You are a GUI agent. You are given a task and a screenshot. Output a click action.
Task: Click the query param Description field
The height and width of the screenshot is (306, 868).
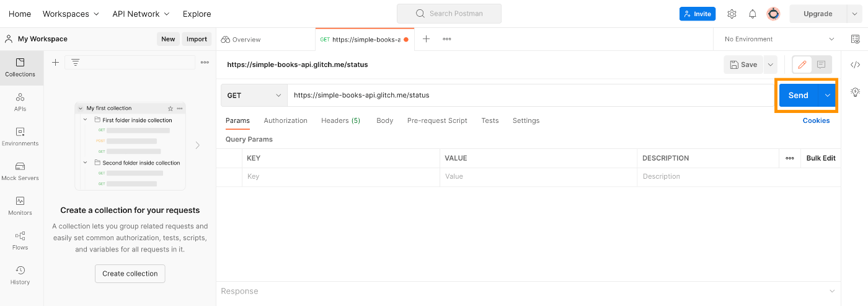point(738,177)
